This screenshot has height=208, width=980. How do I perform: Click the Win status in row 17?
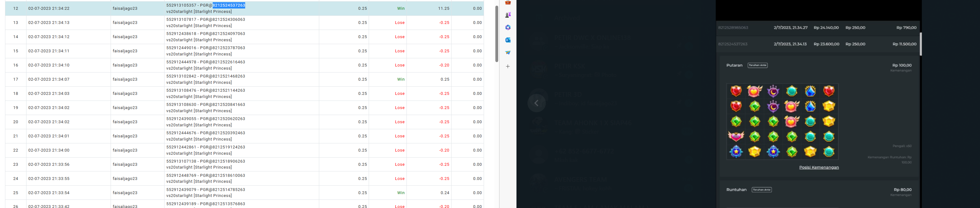click(x=401, y=79)
